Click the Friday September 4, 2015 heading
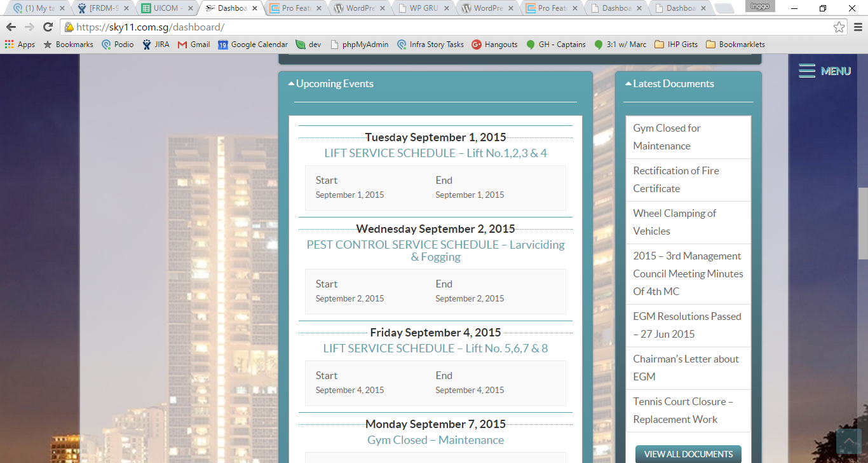868x463 pixels. pos(435,333)
